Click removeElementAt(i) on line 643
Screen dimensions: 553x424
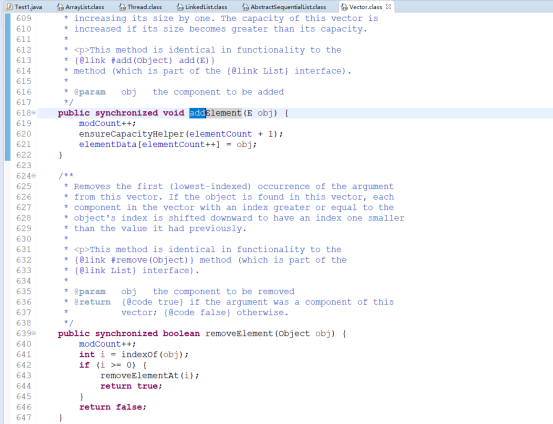tap(147, 375)
